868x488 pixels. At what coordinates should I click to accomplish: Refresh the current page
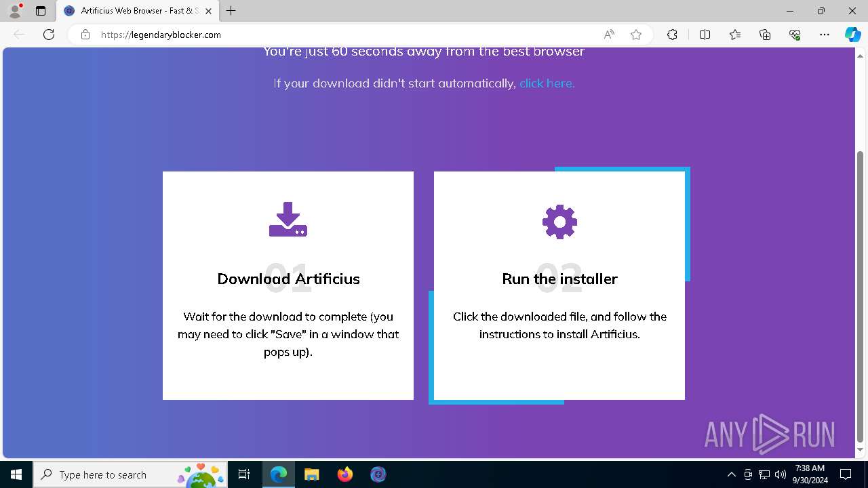click(x=49, y=35)
